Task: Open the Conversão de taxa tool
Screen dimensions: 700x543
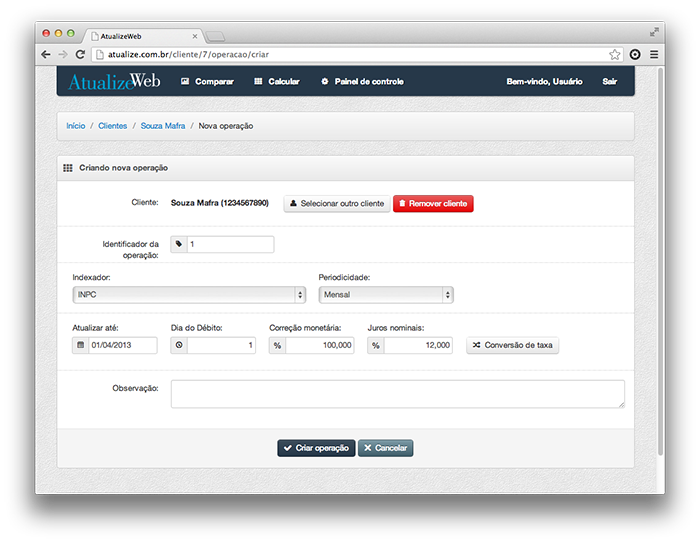Action: point(513,346)
